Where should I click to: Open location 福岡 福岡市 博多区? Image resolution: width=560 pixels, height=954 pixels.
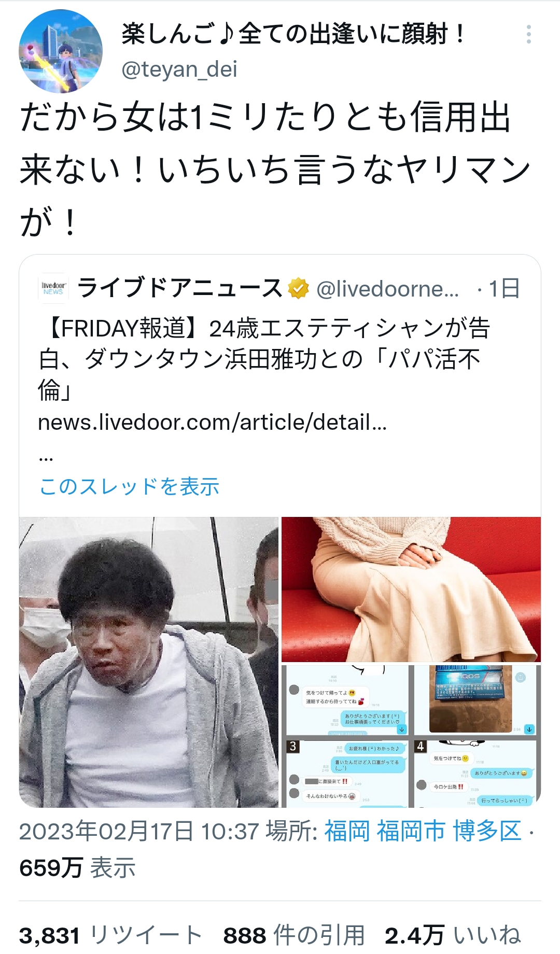click(x=423, y=831)
